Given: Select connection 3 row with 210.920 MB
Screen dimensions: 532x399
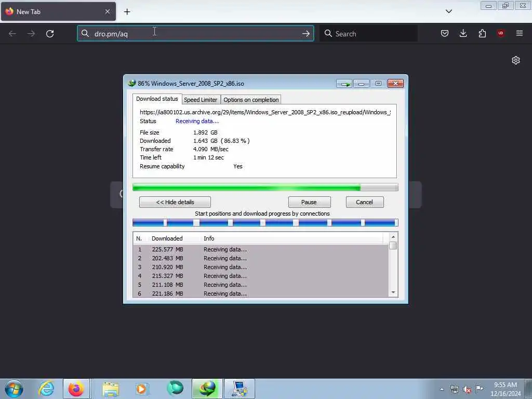Looking at the screenshot, I should [x=261, y=267].
